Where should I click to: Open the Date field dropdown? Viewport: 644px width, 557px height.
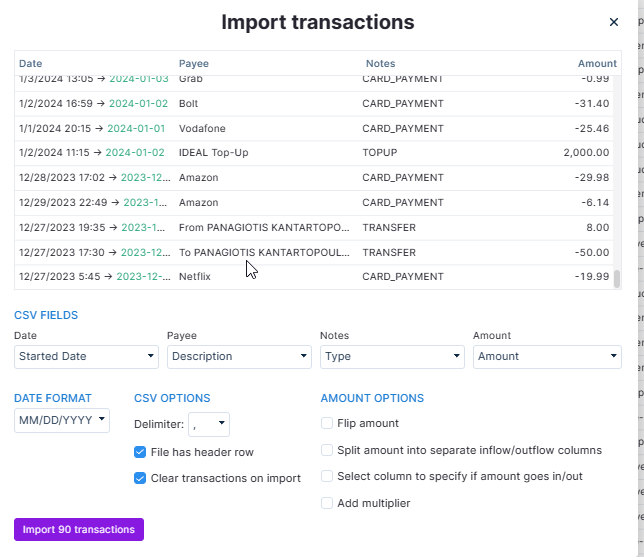tap(87, 356)
